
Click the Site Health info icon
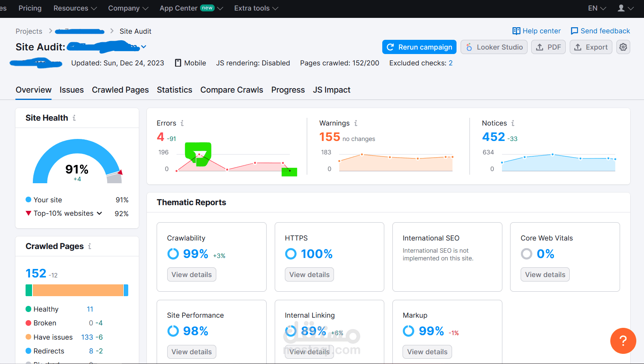tap(74, 118)
